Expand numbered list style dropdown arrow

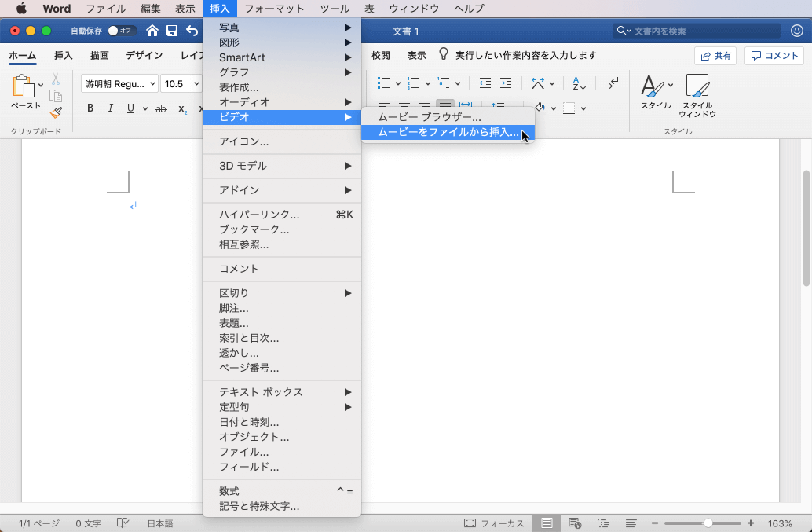[x=428, y=83]
